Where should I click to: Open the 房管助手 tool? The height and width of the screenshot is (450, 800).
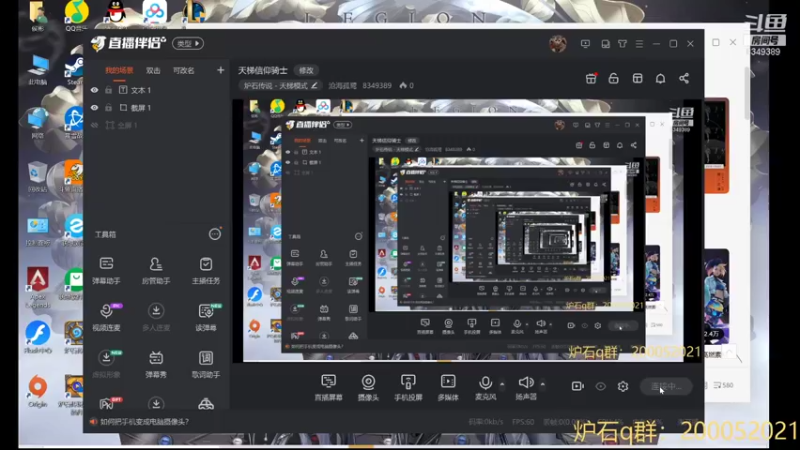[156, 270]
